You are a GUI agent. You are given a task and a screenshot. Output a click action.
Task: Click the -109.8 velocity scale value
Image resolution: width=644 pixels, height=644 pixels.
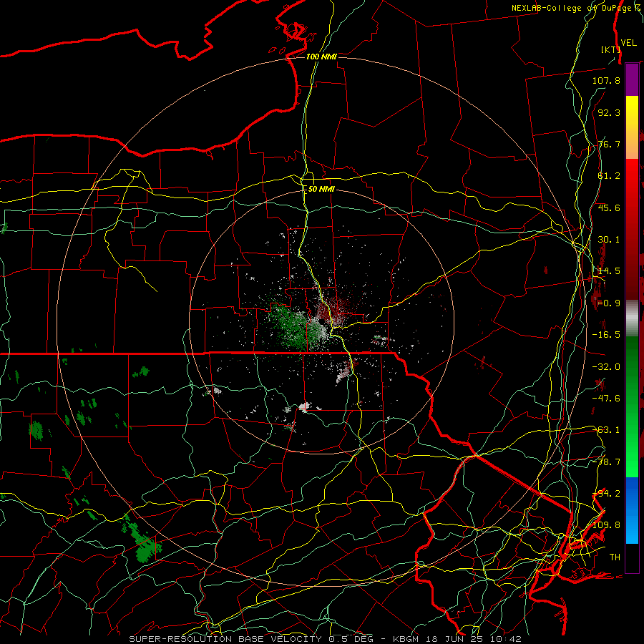click(x=603, y=525)
